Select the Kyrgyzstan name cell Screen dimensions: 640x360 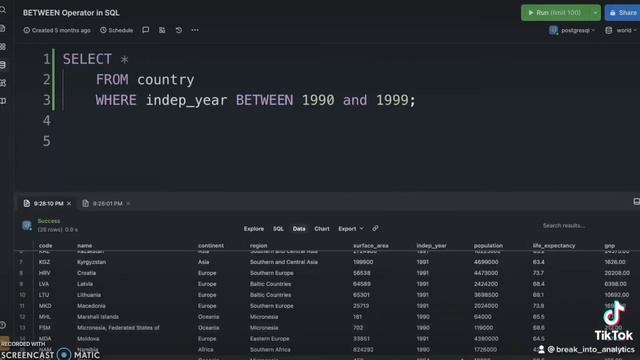(x=91, y=262)
